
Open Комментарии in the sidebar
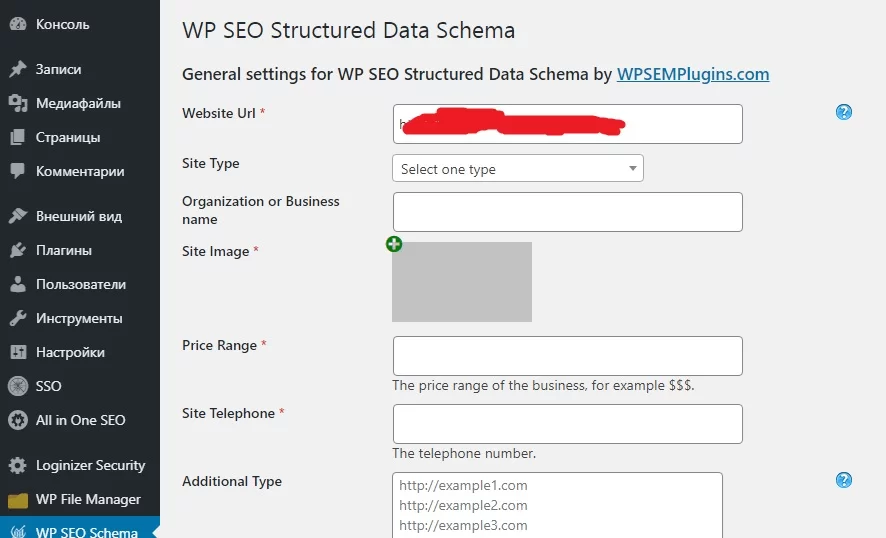click(x=80, y=171)
